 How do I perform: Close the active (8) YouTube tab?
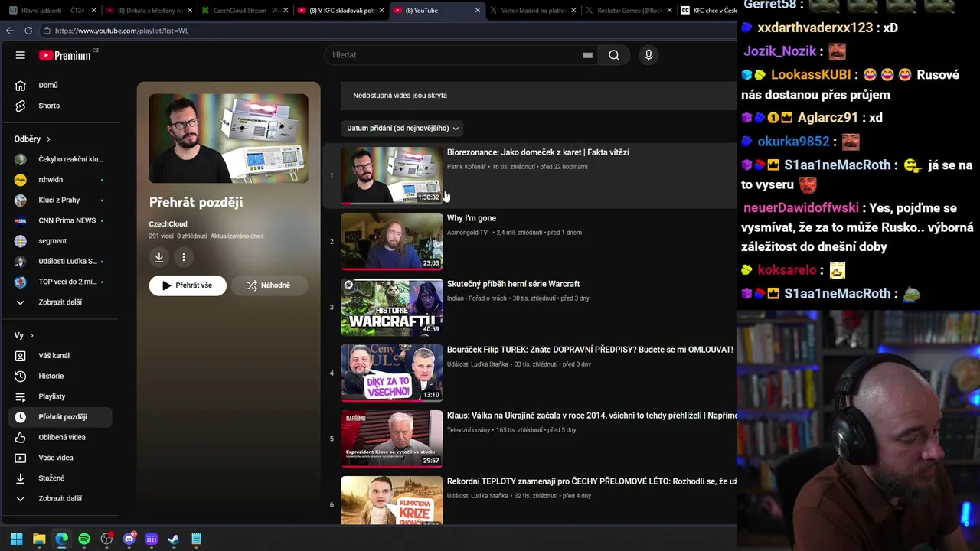(478, 11)
